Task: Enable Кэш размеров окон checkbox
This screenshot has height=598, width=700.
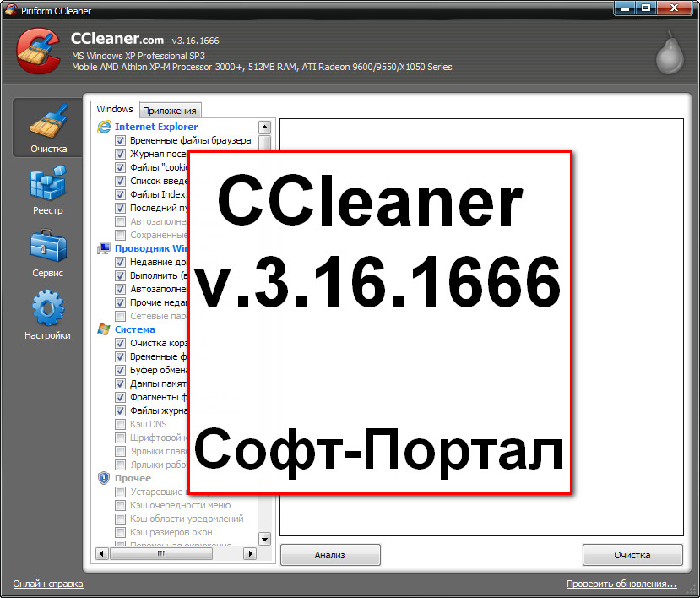Action: coord(120,532)
